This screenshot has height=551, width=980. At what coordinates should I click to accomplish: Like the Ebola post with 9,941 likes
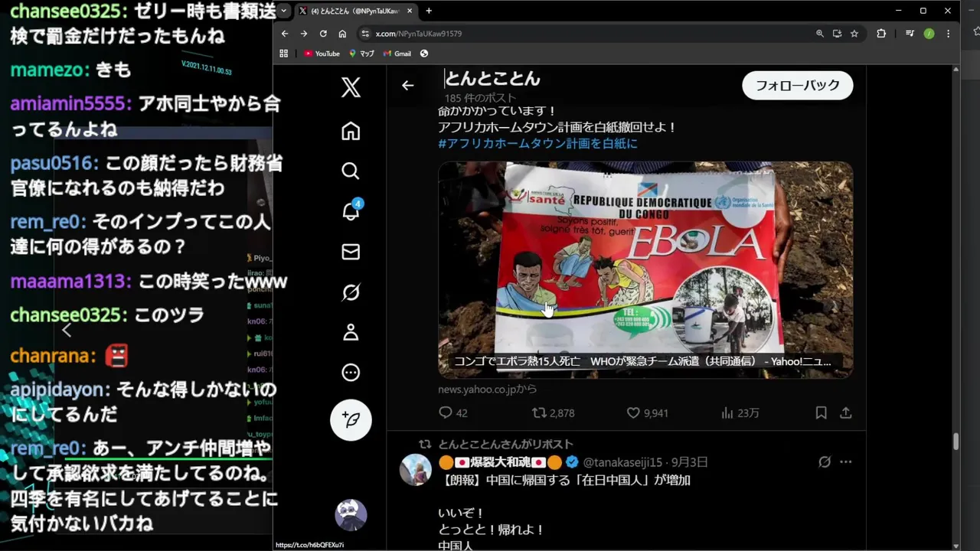coord(648,412)
